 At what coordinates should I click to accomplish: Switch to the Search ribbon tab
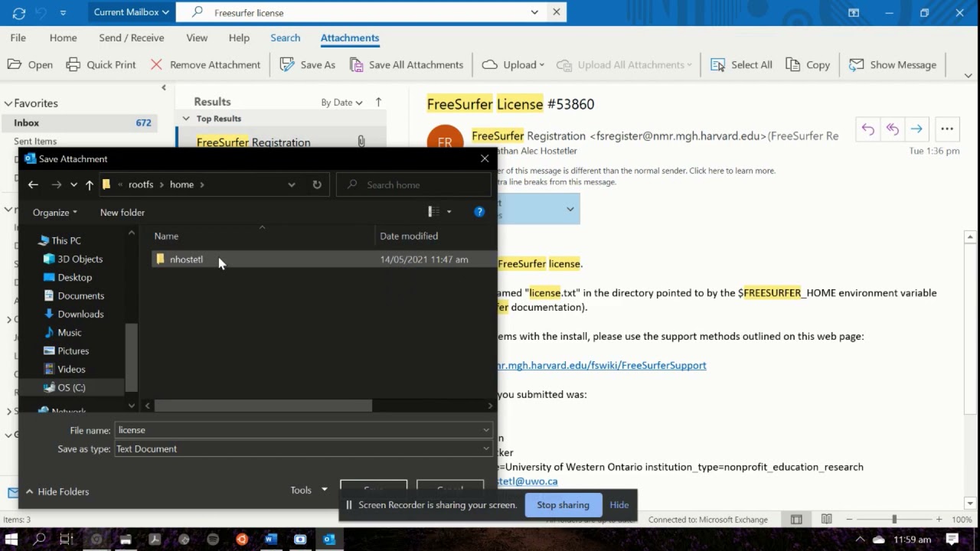(285, 37)
